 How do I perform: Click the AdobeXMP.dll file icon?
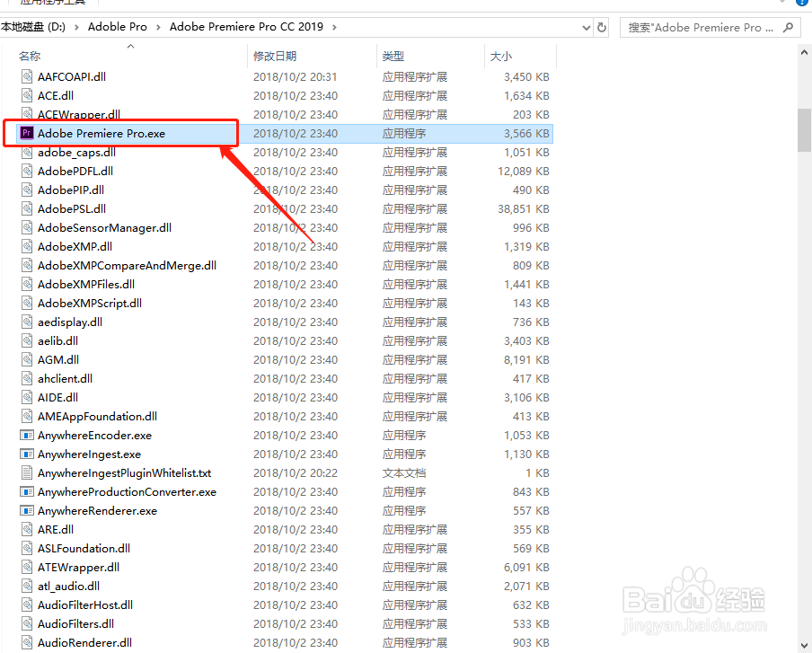(27, 246)
